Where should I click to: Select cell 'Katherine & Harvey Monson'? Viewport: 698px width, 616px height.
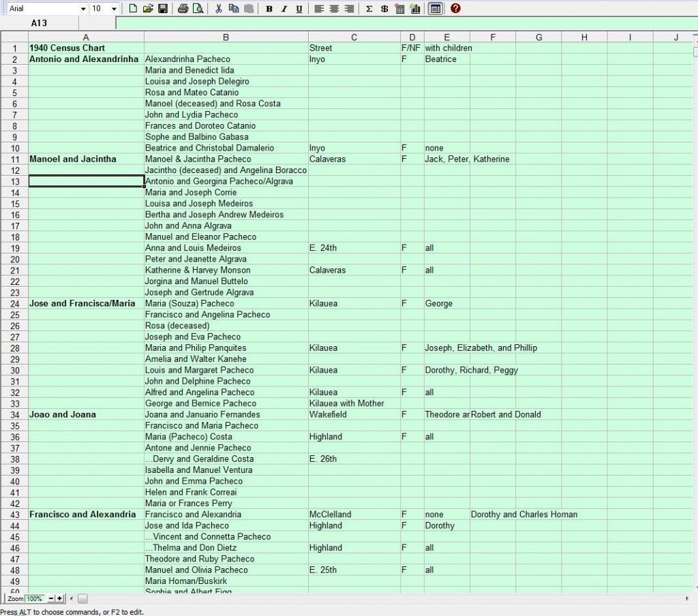(x=226, y=270)
